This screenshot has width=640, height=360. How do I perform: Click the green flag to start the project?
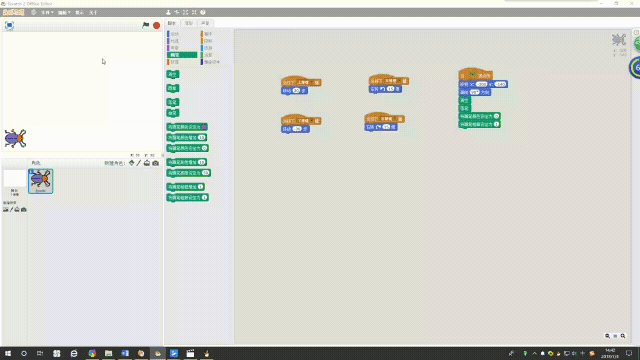coord(146,25)
